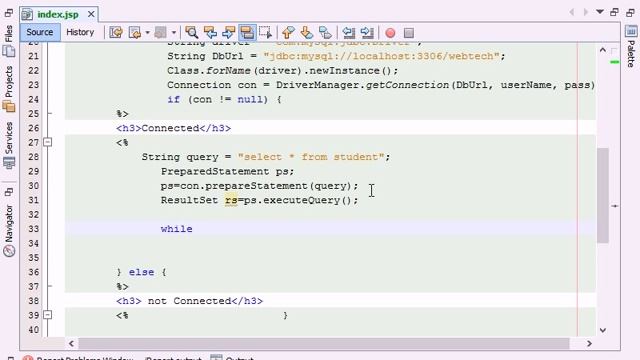
Task: Jump to Next Bookmark icon
Action: tap(307, 32)
